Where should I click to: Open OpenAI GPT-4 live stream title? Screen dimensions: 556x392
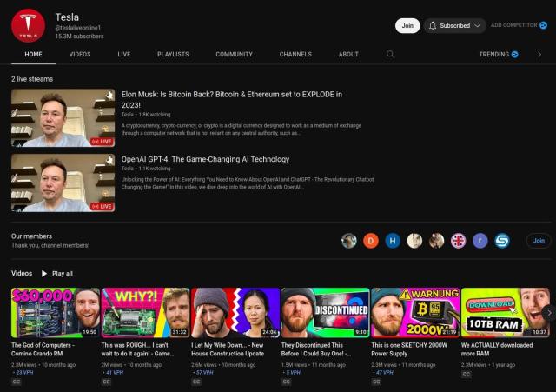pos(206,159)
